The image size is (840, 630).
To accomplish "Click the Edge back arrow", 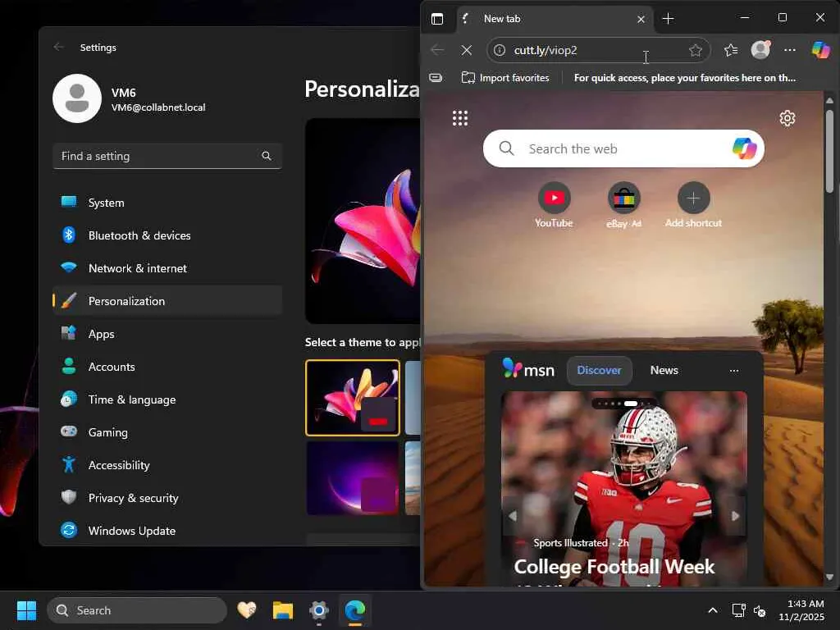I will click(x=437, y=50).
